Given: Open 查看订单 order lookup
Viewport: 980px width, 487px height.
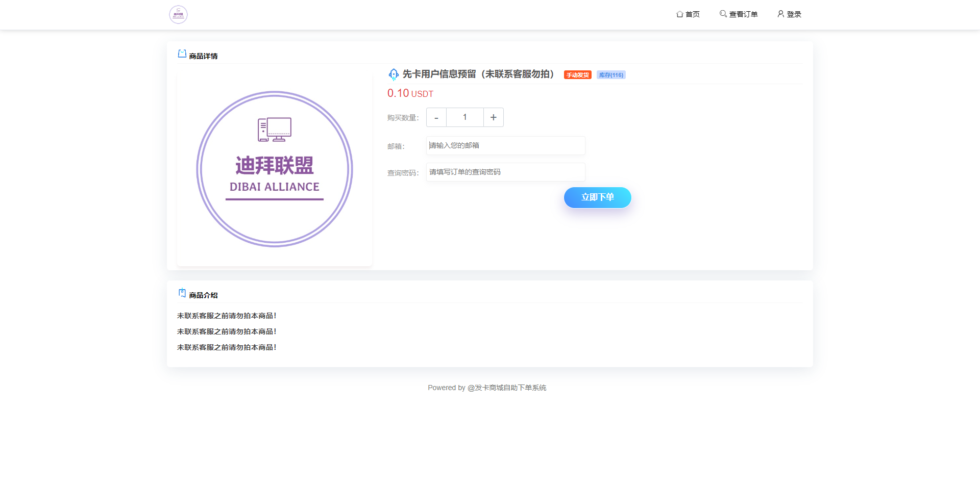Looking at the screenshot, I should (x=739, y=14).
